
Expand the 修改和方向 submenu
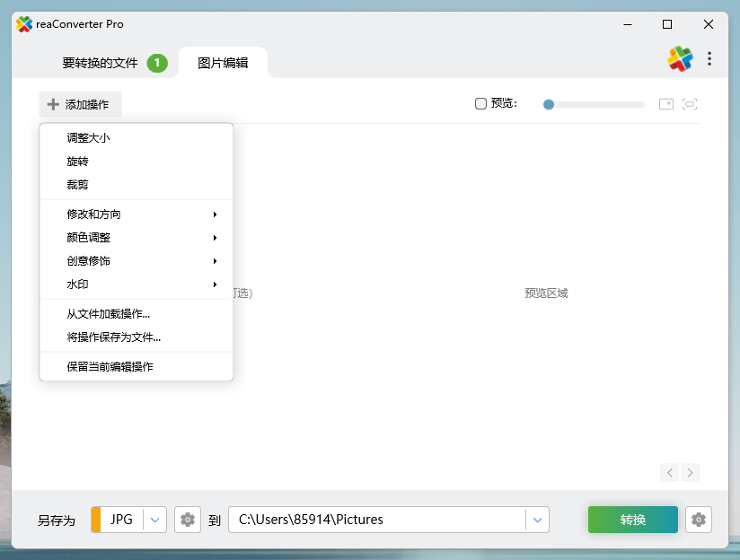click(136, 214)
